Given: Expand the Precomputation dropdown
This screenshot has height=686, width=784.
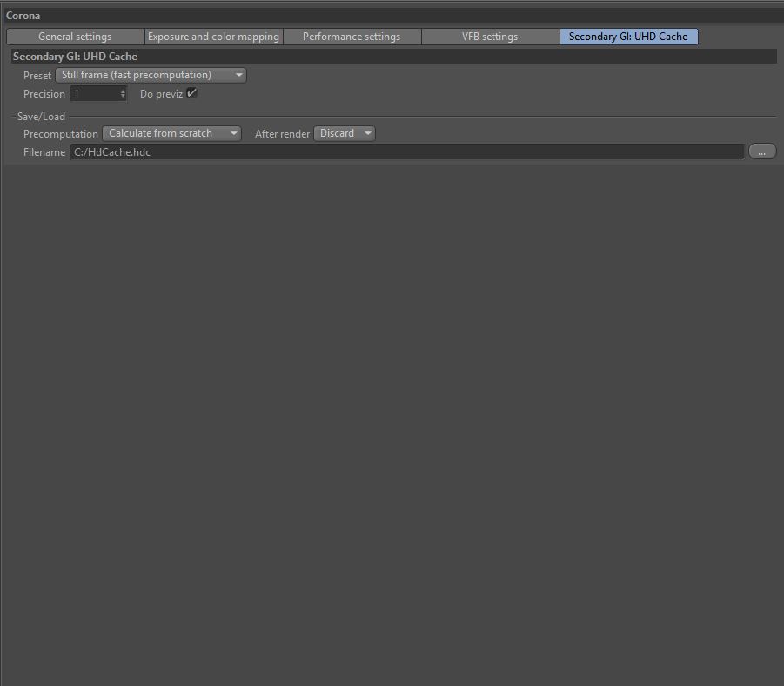Looking at the screenshot, I should [x=172, y=133].
